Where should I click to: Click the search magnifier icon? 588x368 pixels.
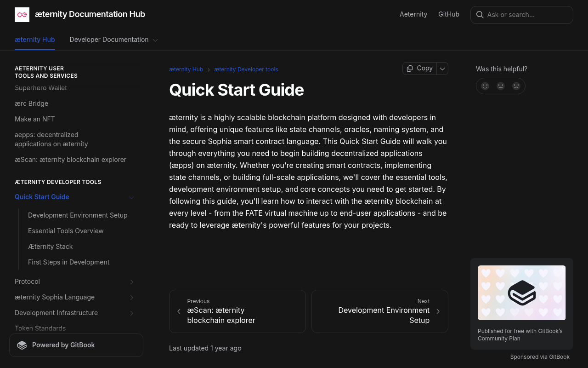[x=480, y=15]
